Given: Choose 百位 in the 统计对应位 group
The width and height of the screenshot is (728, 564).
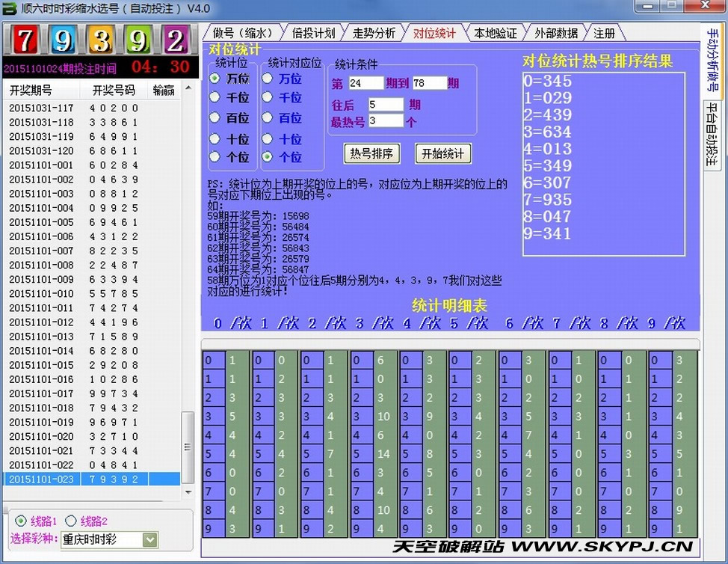Looking at the screenshot, I should click(x=268, y=118).
